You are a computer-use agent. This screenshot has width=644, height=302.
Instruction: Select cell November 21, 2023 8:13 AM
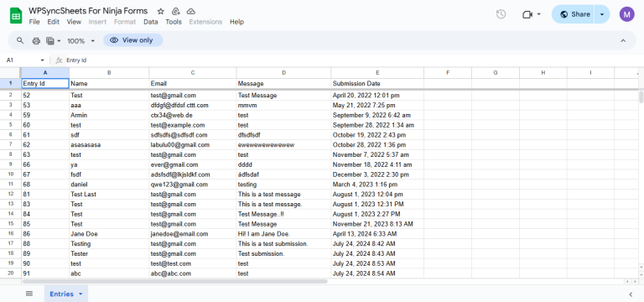pyautogui.click(x=377, y=224)
